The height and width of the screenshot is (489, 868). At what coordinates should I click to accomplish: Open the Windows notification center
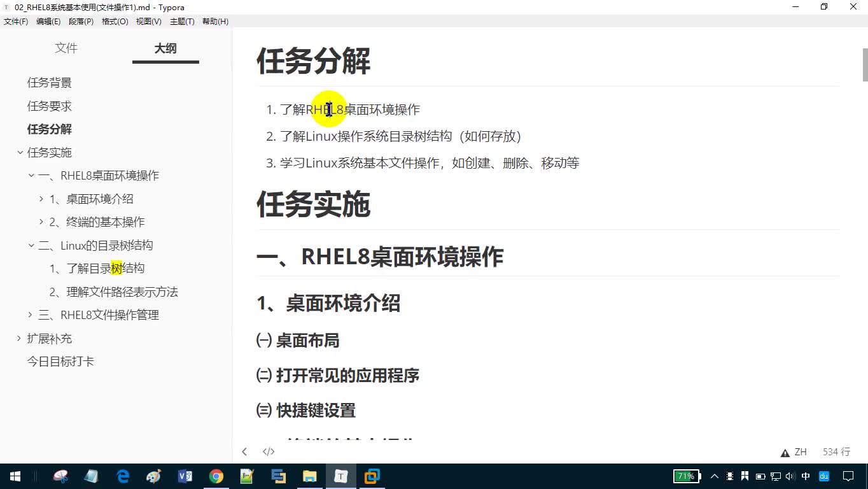[848, 476]
